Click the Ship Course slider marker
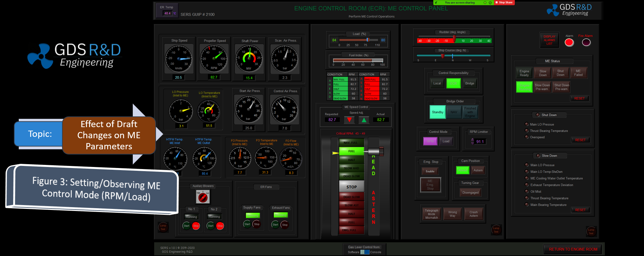 click(x=443, y=56)
